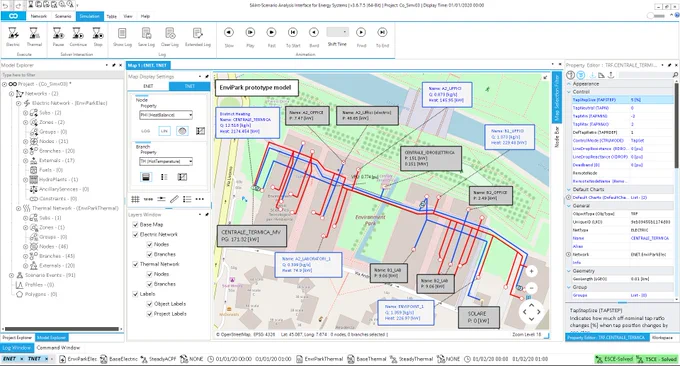The image size is (680, 366).
Task: Open the Help ribbon tab
Action: click(x=145, y=16)
